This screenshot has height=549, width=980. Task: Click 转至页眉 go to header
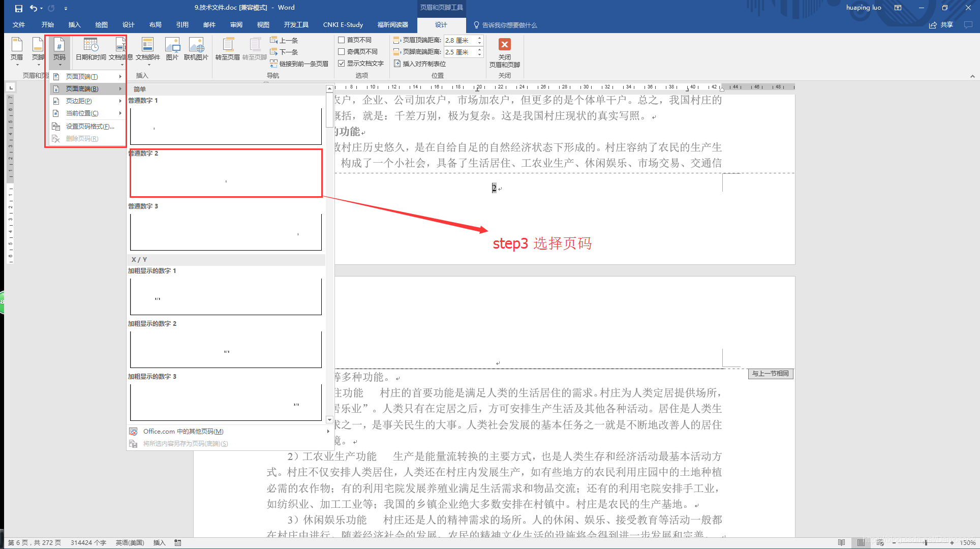[227, 49]
